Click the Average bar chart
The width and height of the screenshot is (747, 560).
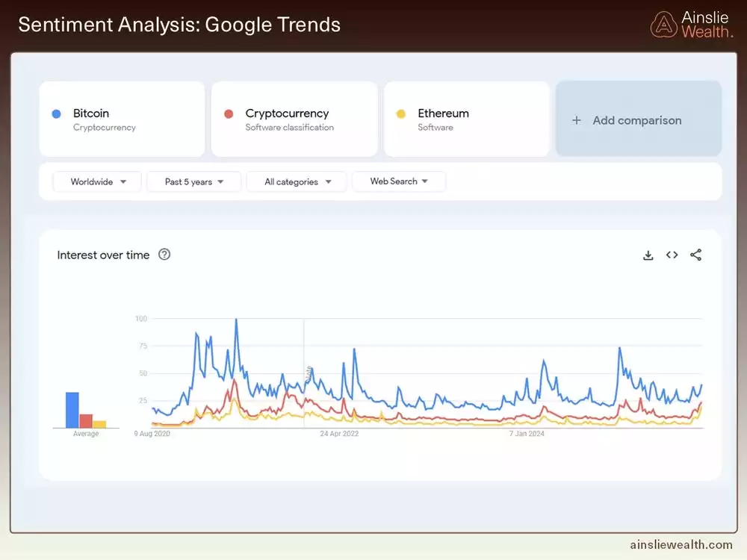click(84, 407)
